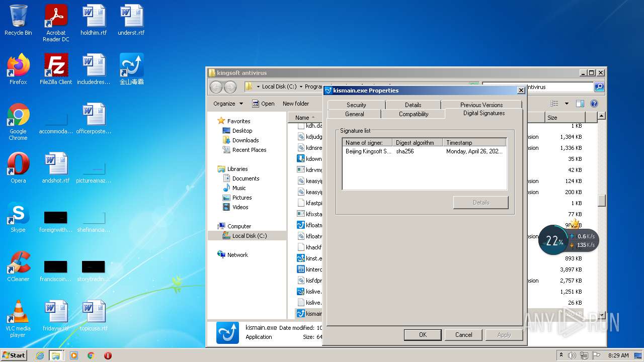Click the Explorer Forward navigation button

tap(230, 87)
